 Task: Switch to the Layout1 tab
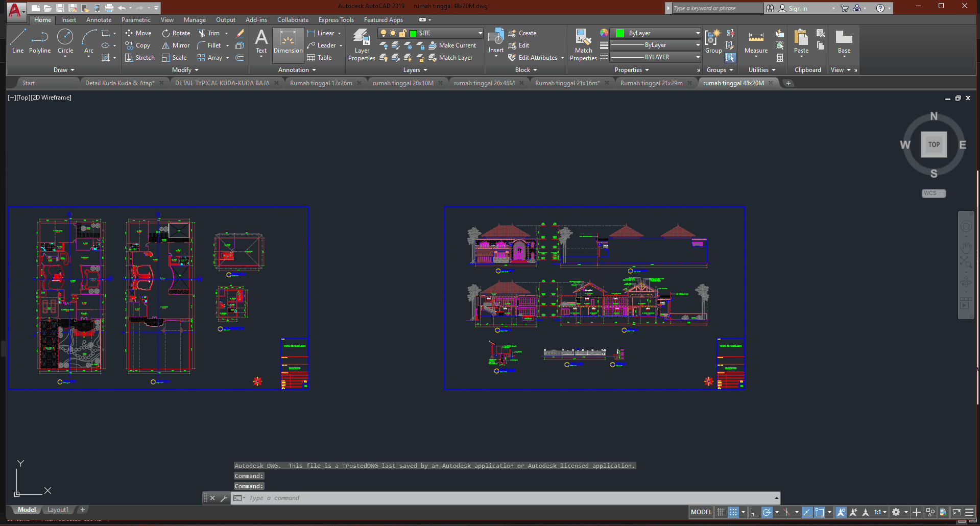58,510
